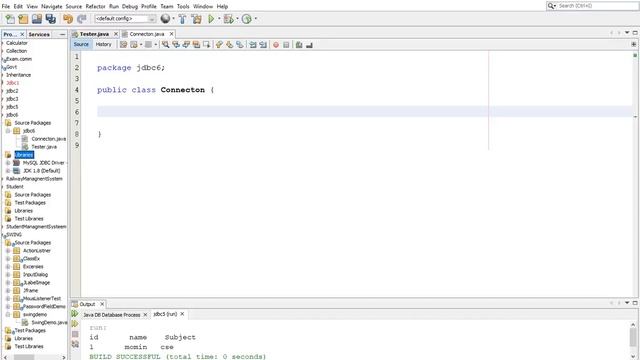Screen dimensions: 640x360
Task: Open the default config dropdown
Action: coord(125,19)
